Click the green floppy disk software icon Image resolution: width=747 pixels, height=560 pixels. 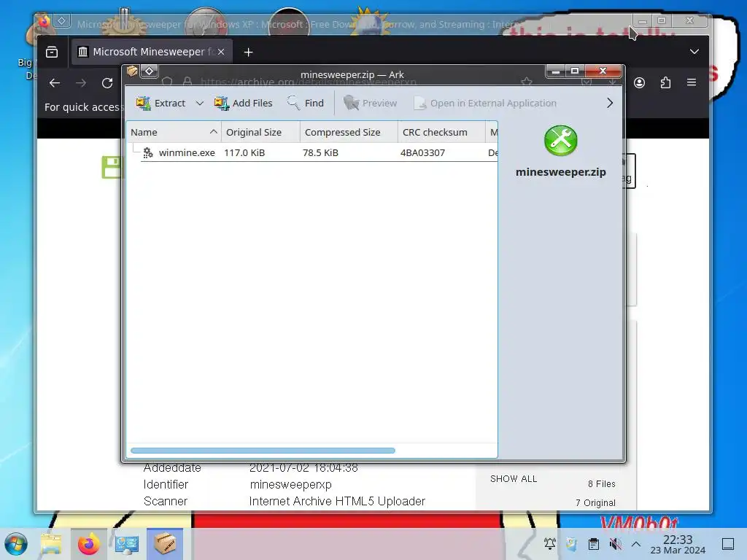point(112,167)
